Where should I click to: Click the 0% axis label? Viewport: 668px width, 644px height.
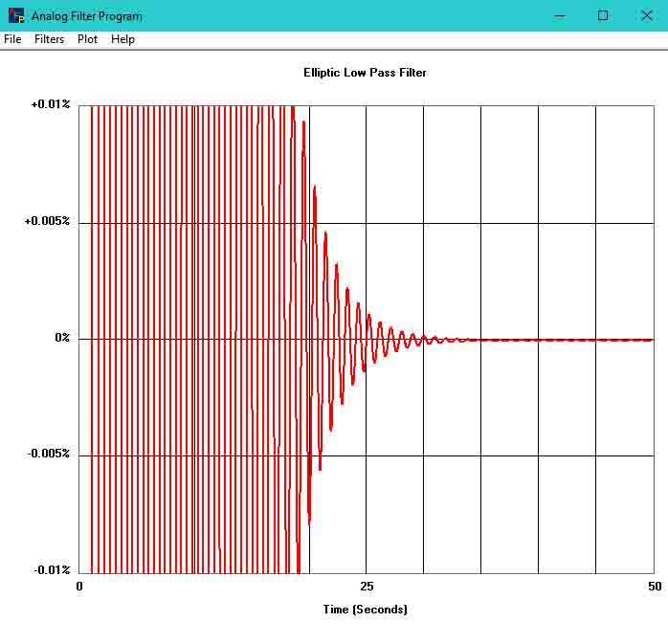pyautogui.click(x=62, y=338)
